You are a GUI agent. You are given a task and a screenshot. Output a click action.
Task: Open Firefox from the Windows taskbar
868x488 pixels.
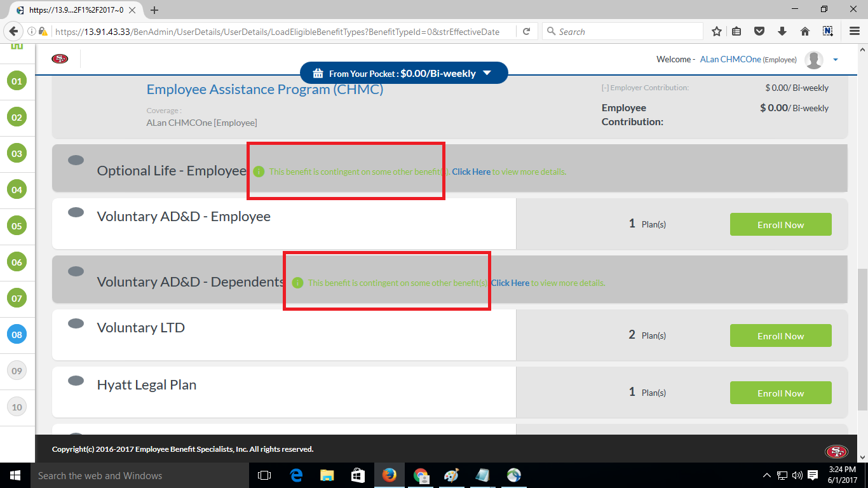click(x=389, y=475)
